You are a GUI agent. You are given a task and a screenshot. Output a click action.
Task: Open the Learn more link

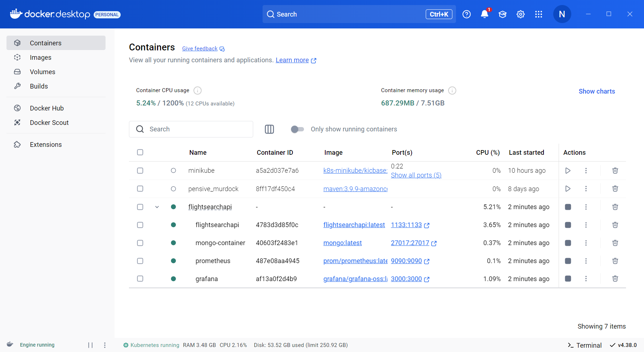pos(296,60)
